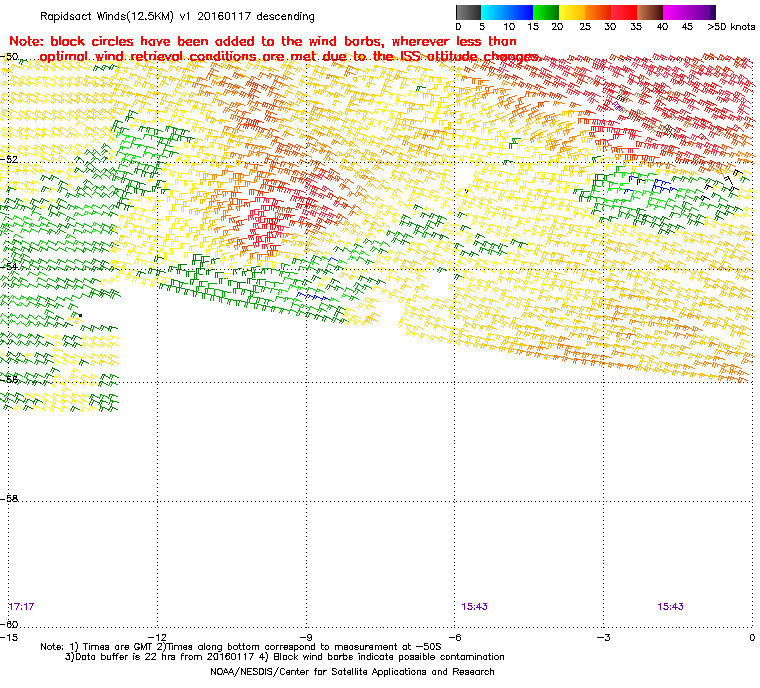Click the -9 longitude axis label
Viewport: 760px width, 688px height.
[x=306, y=637]
